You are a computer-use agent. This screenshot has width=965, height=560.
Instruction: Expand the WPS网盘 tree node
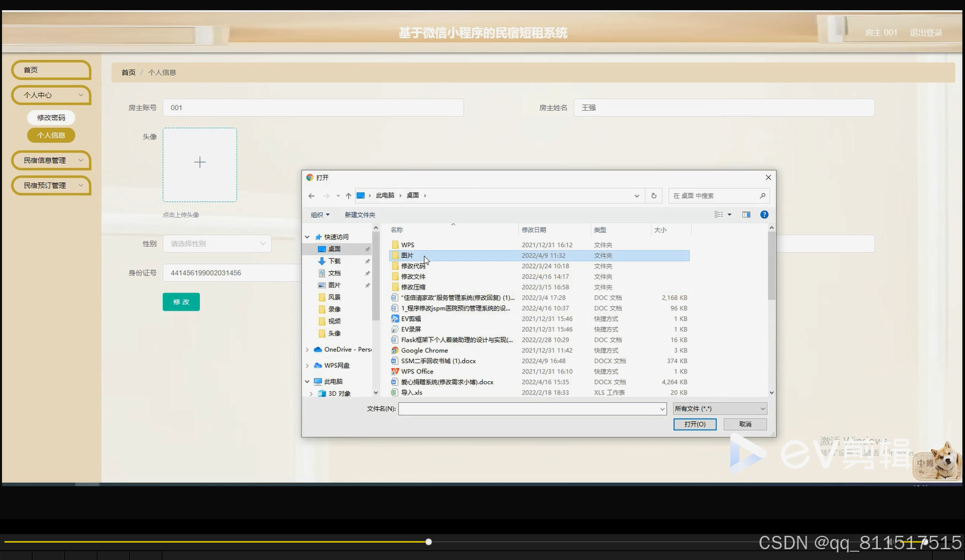point(307,365)
